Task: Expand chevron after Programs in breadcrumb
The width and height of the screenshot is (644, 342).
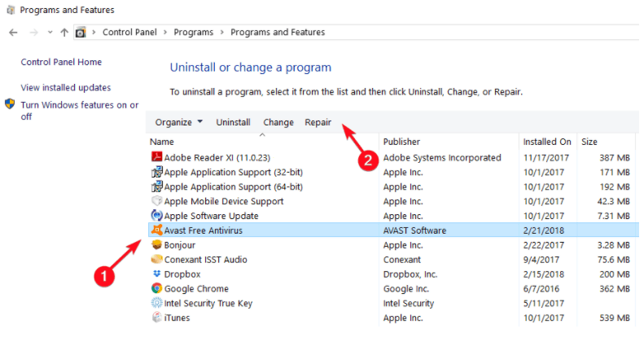Action: point(221,32)
